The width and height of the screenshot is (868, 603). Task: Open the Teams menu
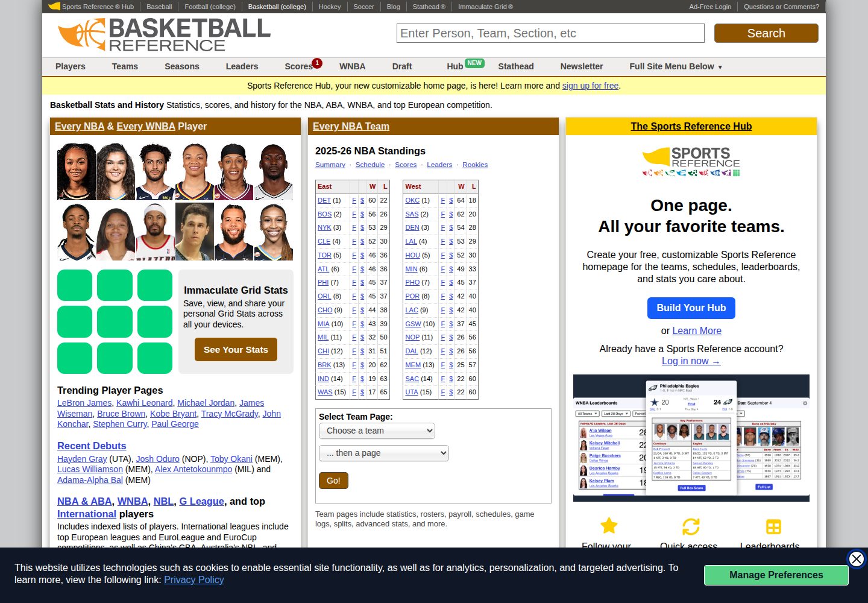tap(125, 66)
